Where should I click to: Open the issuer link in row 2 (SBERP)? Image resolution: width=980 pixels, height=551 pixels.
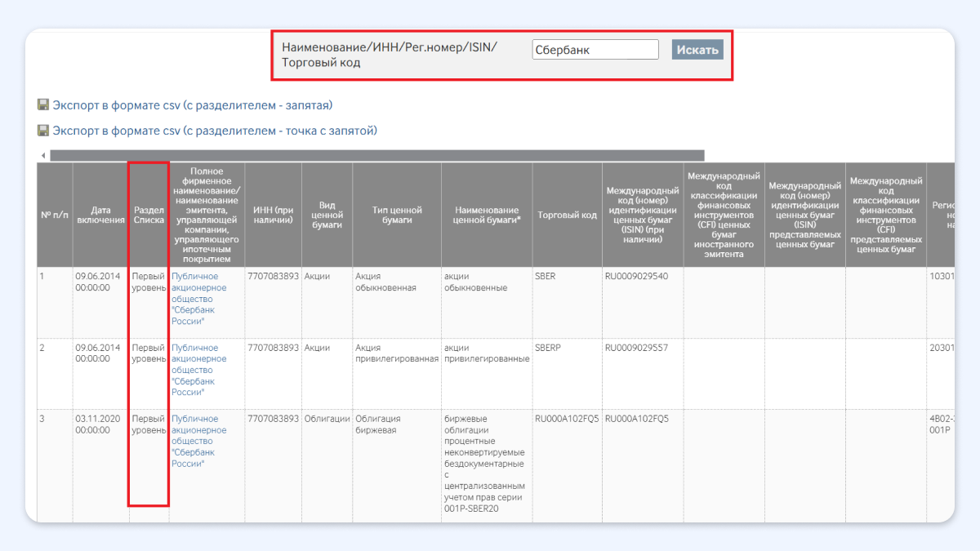tap(199, 370)
